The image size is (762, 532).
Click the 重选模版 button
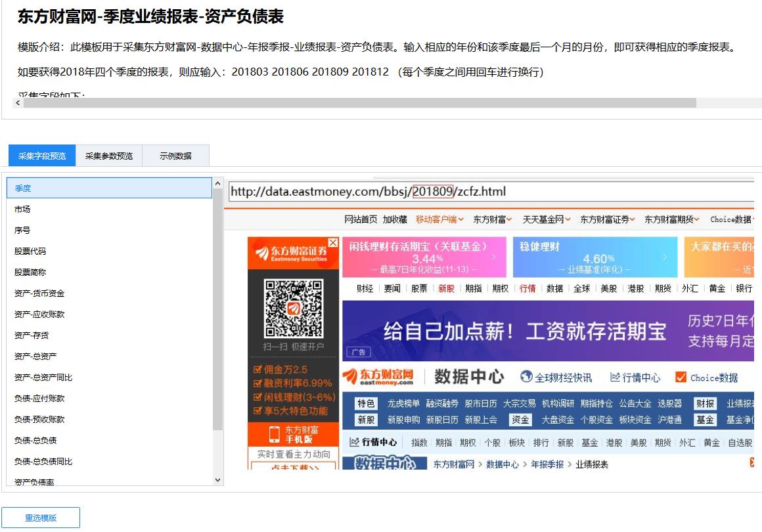click(x=41, y=518)
